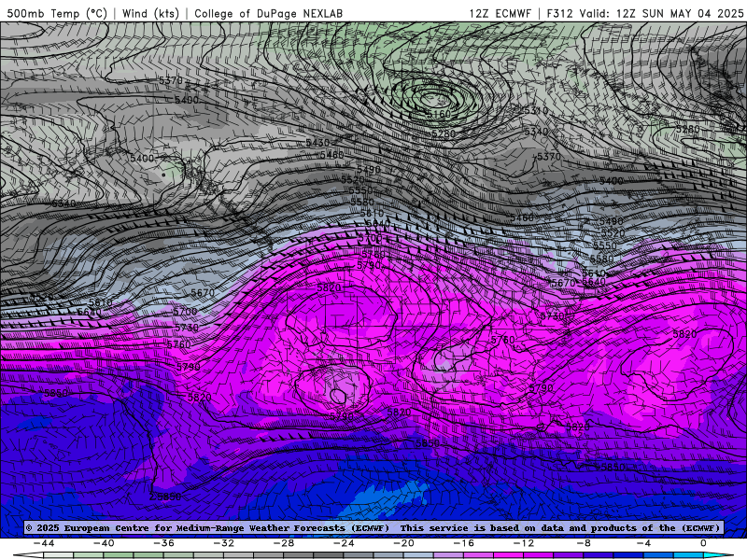The height and width of the screenshot is (560, 747).
Task: Click the -12 value on the color scale
Action: tap(524, 543)
